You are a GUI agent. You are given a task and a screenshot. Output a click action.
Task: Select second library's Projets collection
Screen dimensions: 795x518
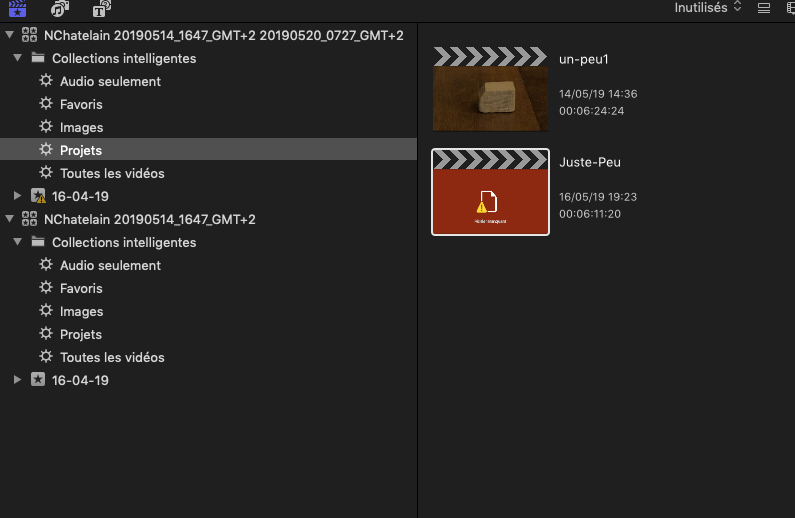tap(81, 334)
